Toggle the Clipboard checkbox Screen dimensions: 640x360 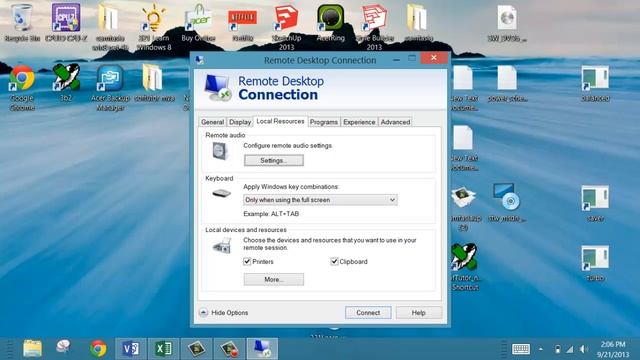click(x=334, y=261)
